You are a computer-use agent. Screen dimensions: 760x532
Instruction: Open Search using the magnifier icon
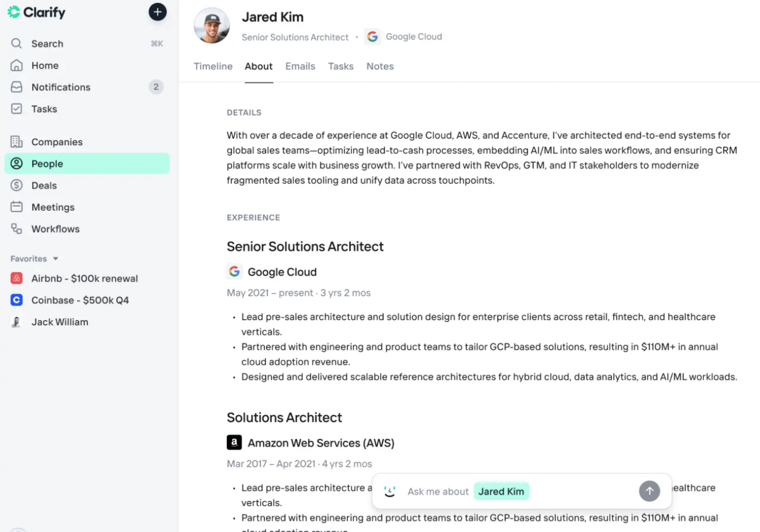click(x=16, y=44)
